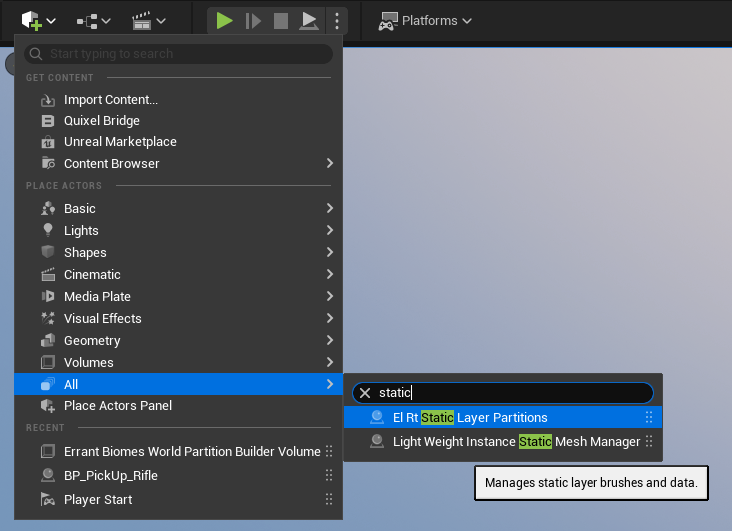Expand the Content Browser submenu arrow

(330, 163)
